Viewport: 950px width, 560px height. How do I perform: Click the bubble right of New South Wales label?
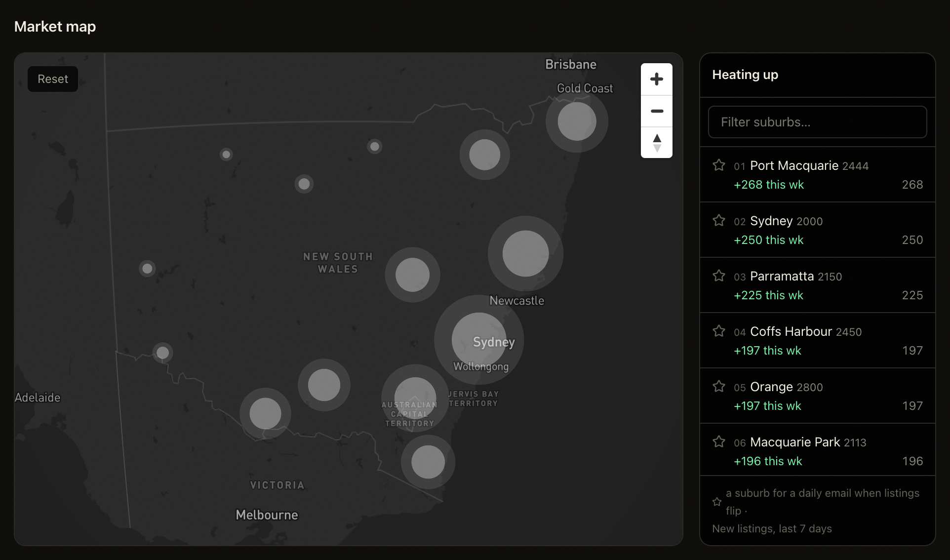point(412,275)
